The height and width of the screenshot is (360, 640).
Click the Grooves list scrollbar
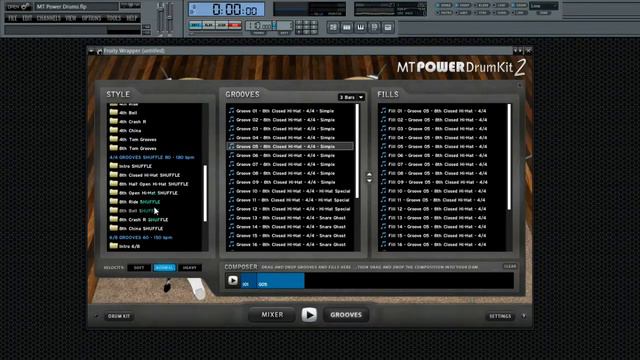tap(358, 151)
